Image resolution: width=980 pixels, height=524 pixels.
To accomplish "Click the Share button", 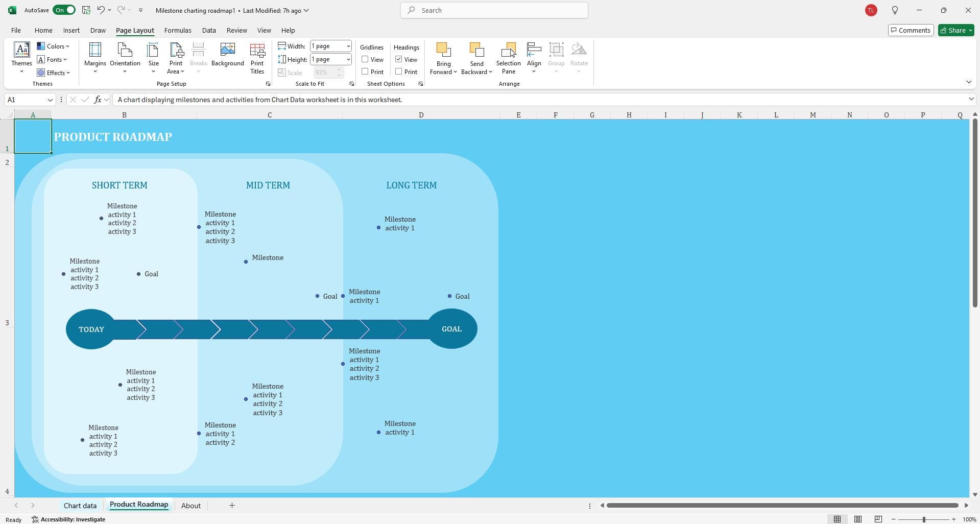I will [954, 30].
